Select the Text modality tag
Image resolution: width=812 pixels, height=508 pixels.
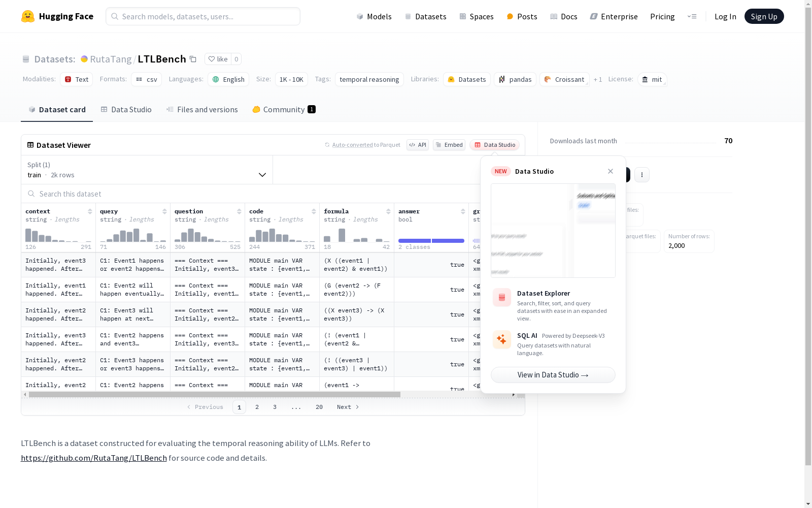77,79
